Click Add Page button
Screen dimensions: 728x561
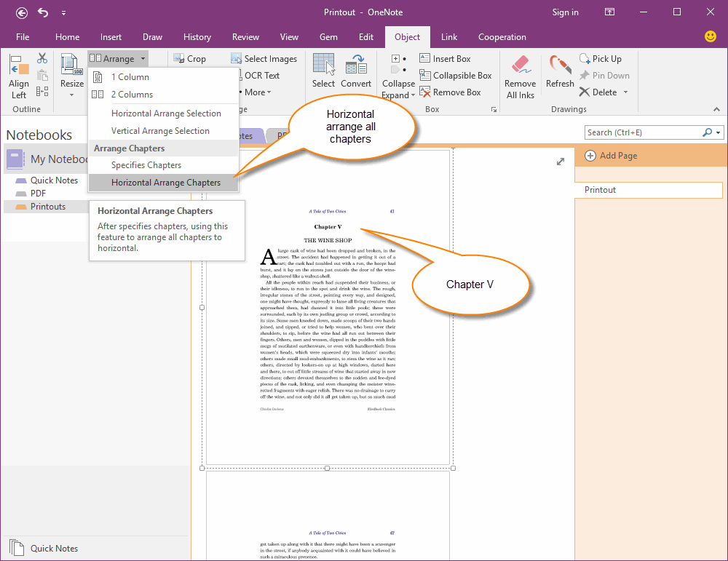[611, 156]
